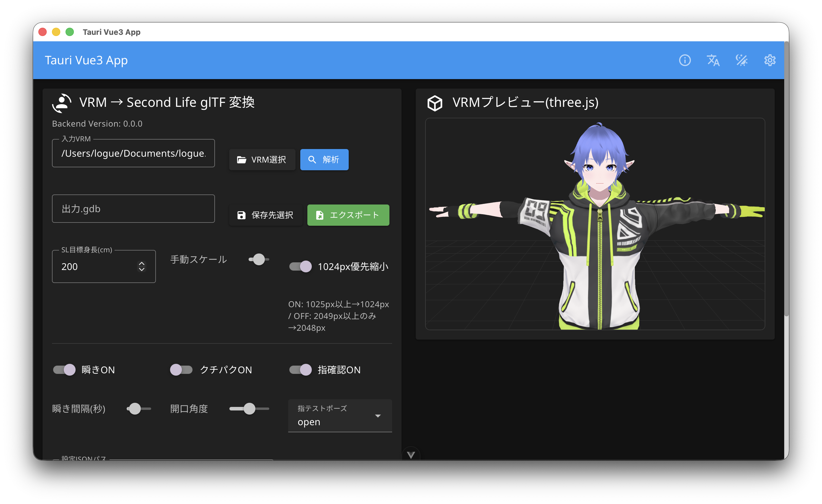Image resolution: width=822 pixels, height=504 pixels.
Task: Click the 入力VRM path field
Action: 133,153
